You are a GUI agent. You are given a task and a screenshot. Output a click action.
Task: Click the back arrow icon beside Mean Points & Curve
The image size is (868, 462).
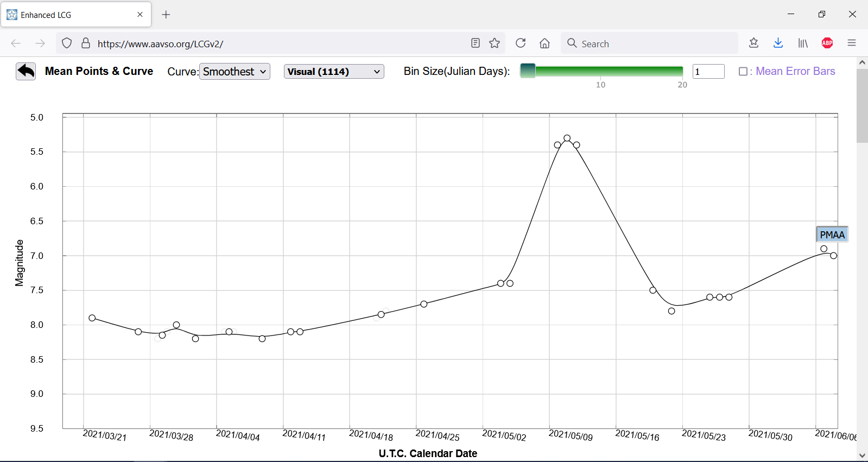(x=26, y=71)
